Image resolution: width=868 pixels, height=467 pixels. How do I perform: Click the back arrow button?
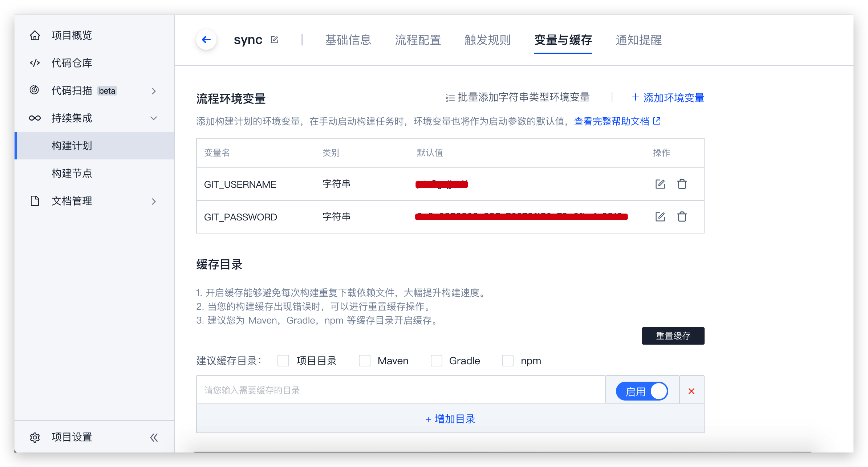206,40
